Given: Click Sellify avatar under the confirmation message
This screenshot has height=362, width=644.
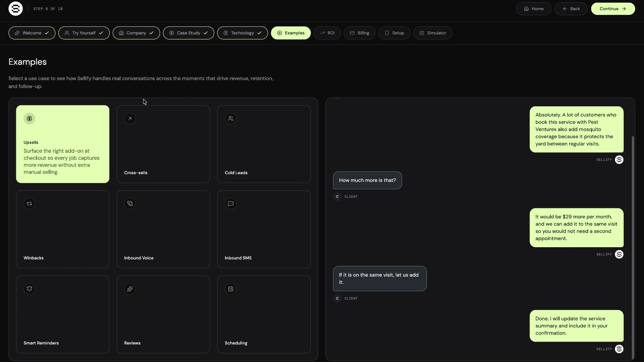Looking at the screenshot, I should [619, 349].
